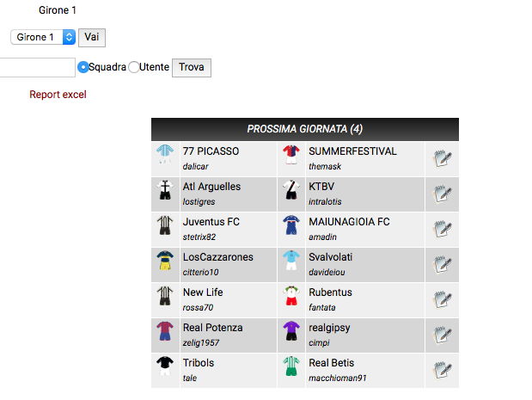Click edit icon for LosCazzarones vs Svalvolati

pos(443,264)
